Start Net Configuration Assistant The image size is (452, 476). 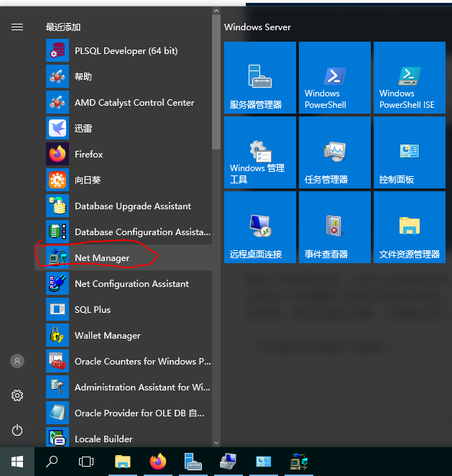pos(132,284)
